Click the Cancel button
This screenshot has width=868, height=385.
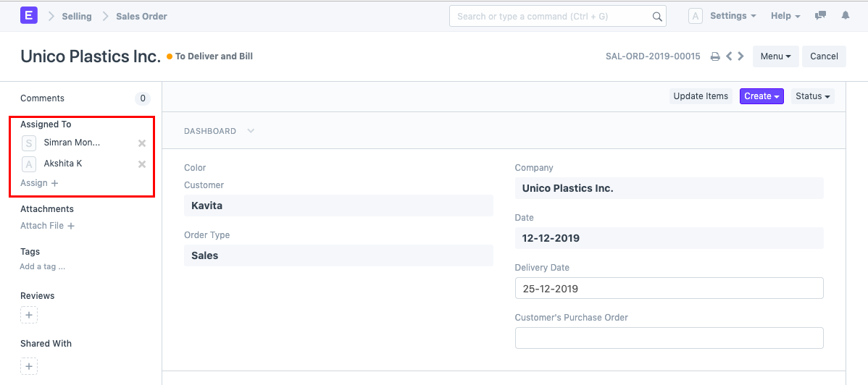pyautogui.click(x=824, y=56)
